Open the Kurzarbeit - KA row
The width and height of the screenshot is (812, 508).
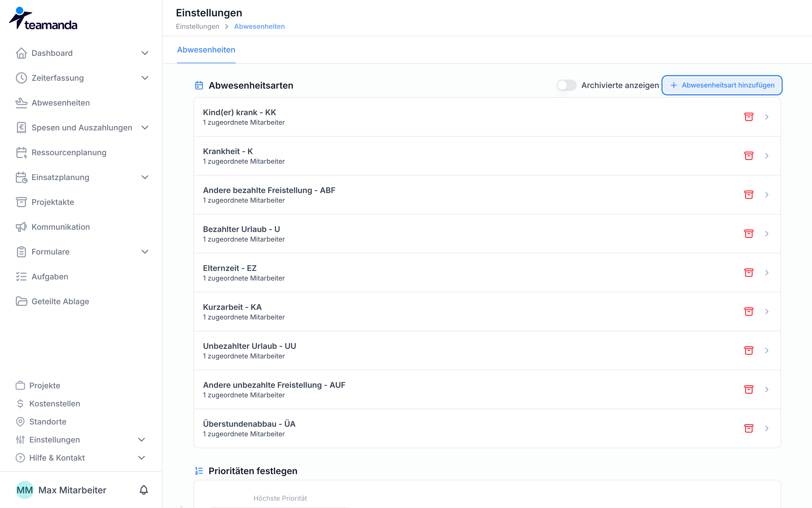pos(487,312)
